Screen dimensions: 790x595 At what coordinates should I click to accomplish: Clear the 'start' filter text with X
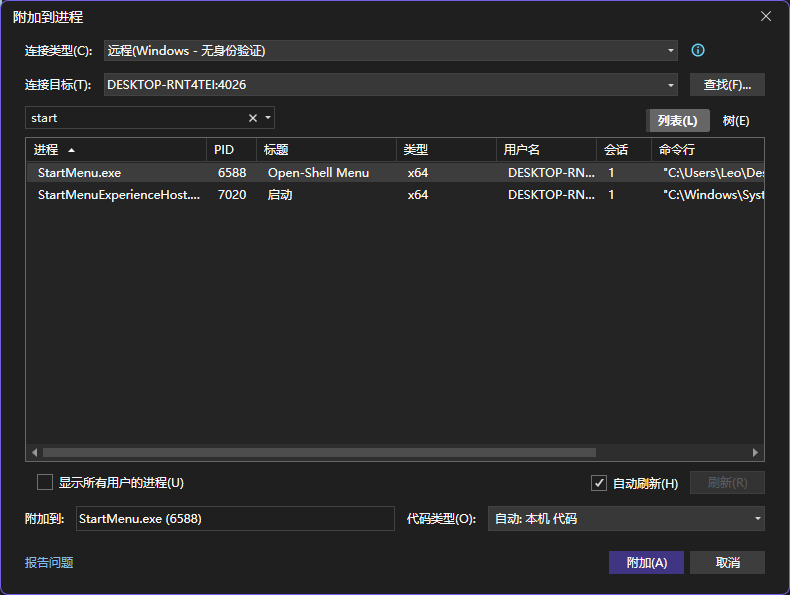(x=253, y=118)
